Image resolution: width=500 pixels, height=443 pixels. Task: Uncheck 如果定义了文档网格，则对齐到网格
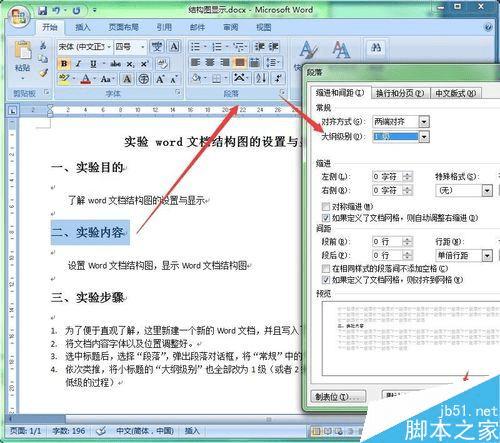326,279
